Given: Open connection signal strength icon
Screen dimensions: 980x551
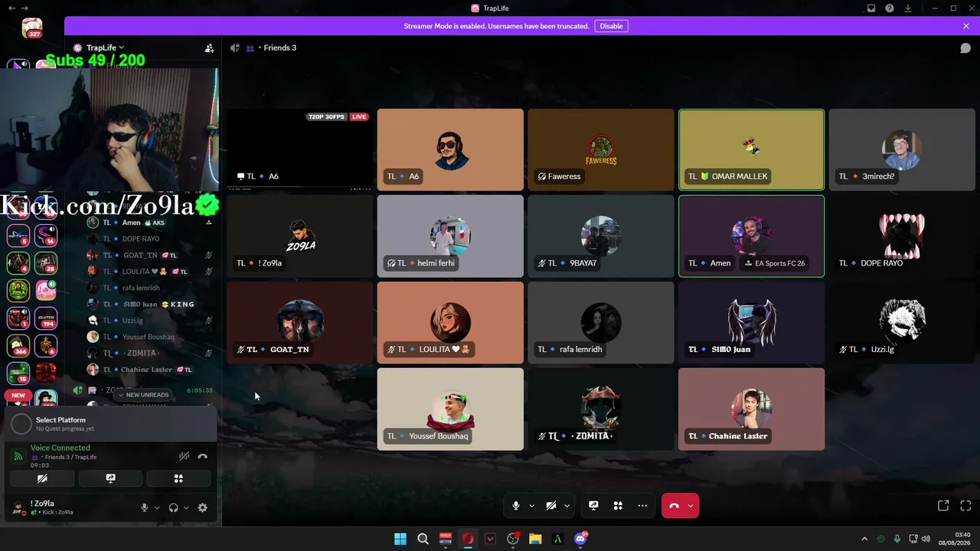Looking at the screenshot, I should pyautogui.click(x=18, y=456).
